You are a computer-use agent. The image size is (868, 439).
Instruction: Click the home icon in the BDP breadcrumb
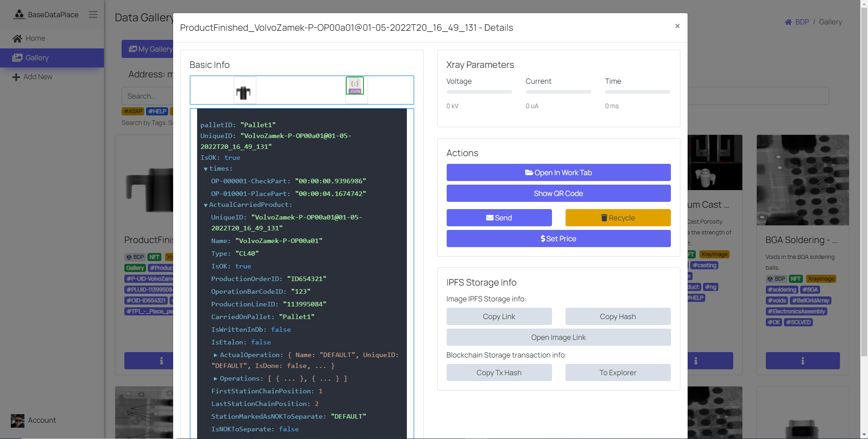click(788, 22)
